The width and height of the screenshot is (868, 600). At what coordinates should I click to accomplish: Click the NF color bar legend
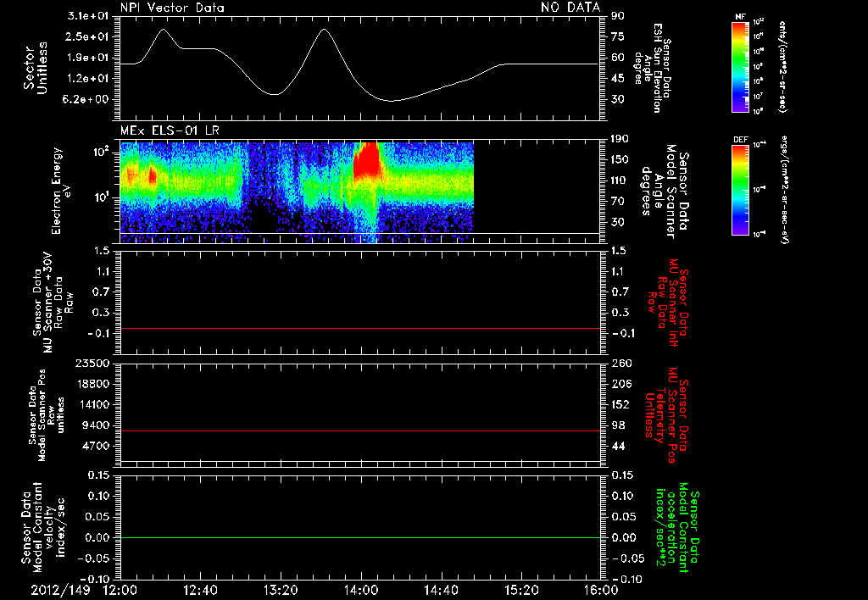pyautogui.click(x=740, y=67)
